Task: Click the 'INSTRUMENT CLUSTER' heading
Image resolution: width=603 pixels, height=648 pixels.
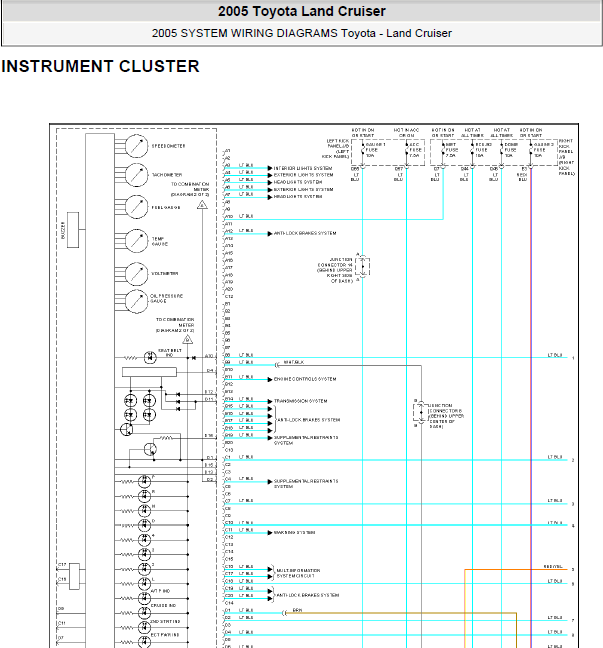Action: (100, 67)
